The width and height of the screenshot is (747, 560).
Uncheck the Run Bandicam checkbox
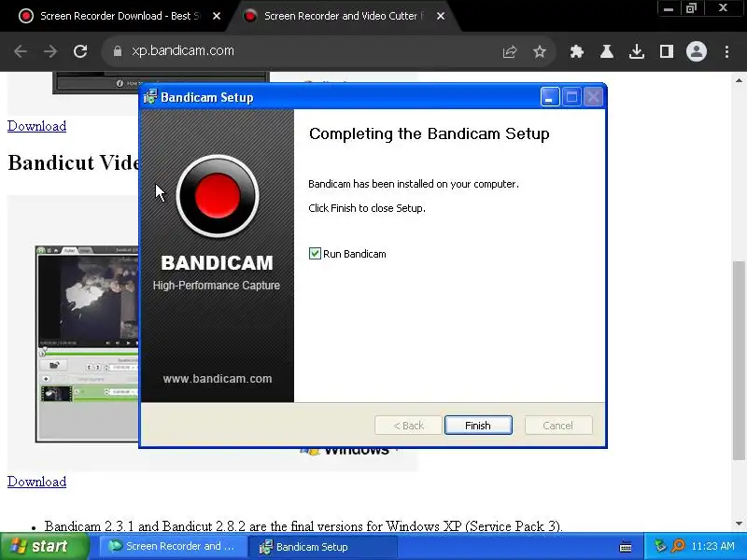click(x=315, y=253)
